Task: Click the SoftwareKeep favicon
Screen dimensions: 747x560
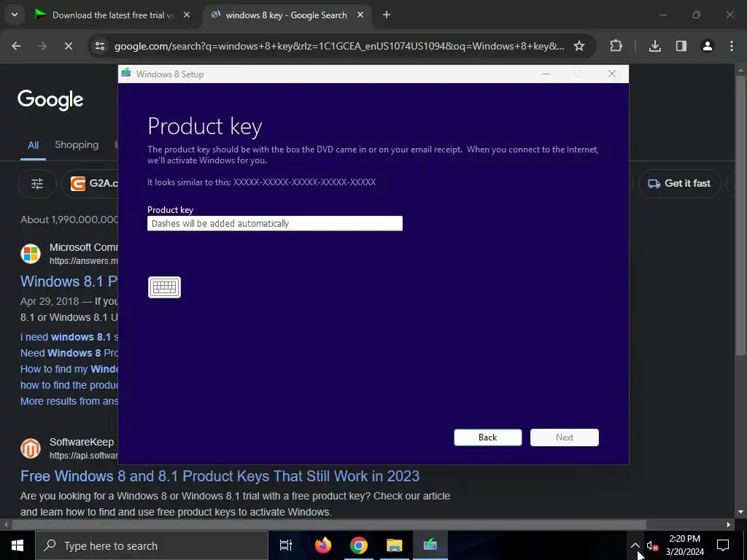Action: point(31,448)
